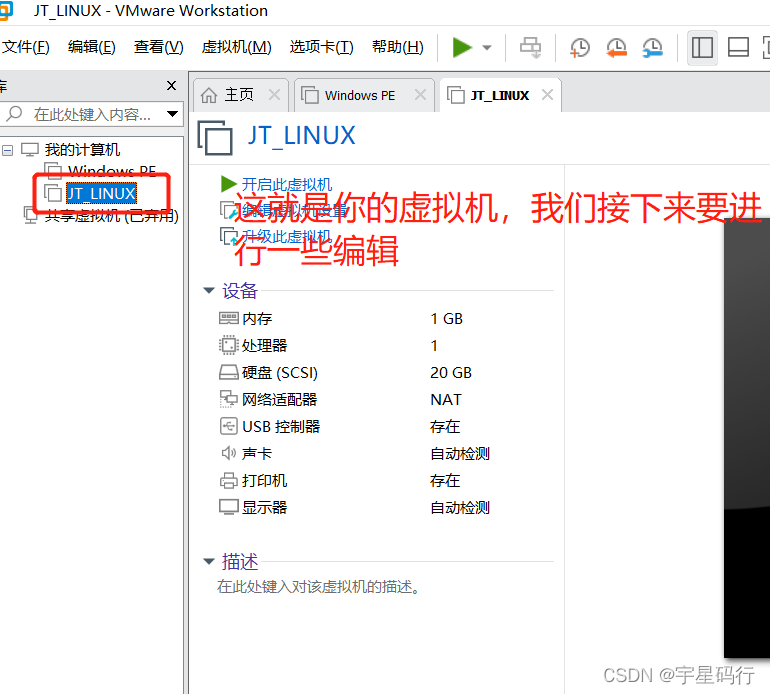The height and width of the screenshot is (694, 770).
Task: Click the large VM icon beside JT_LINUX title
Action: (x=215, y=137)
